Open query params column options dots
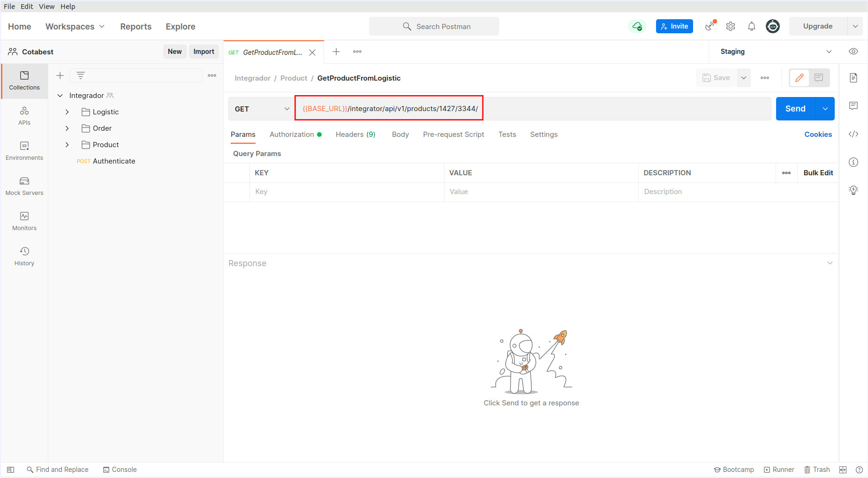This screenshot has width=868, height=478. (786, 173)
